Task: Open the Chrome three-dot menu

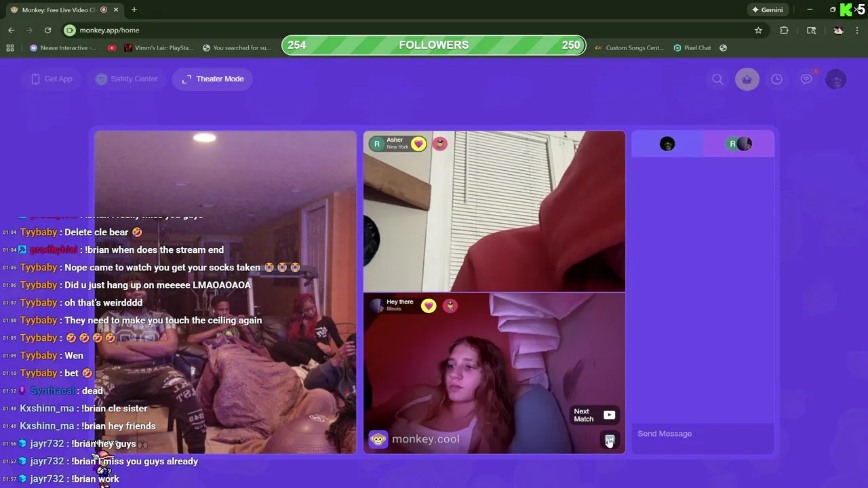Action: [x=858, y=30]
